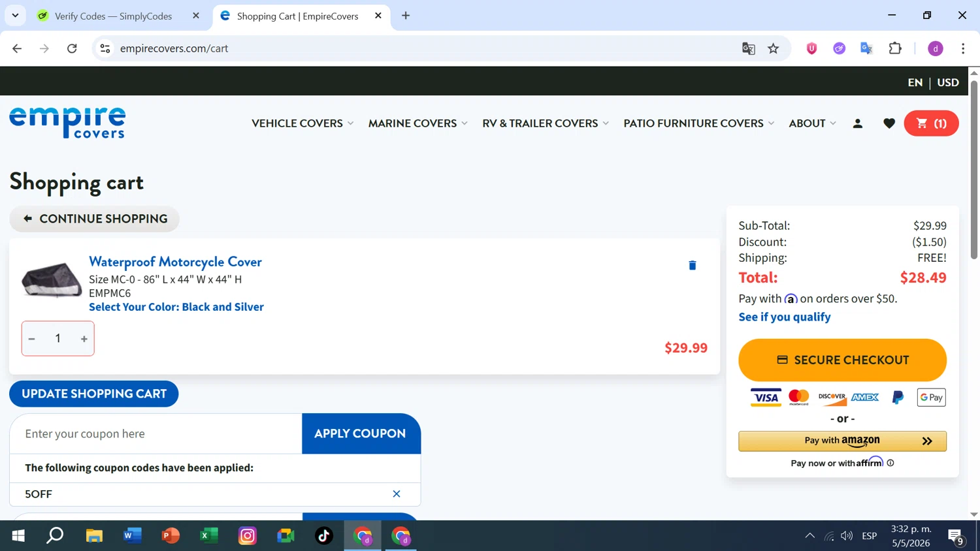Image resolution: width=980 pixels, height=551 pixels.
Task: Remove the 5OFF coupon with X icon
Action: pyautogui.click(x=397, y=494)
